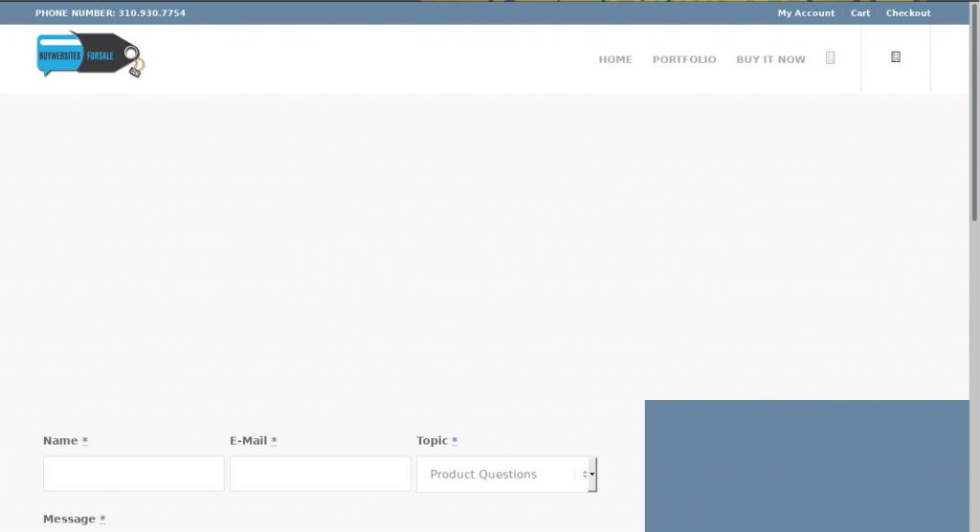This screenshot has width=980, height=532.
Task: Select the BUY IT NOW menu item
Action: tap(770, 59)
